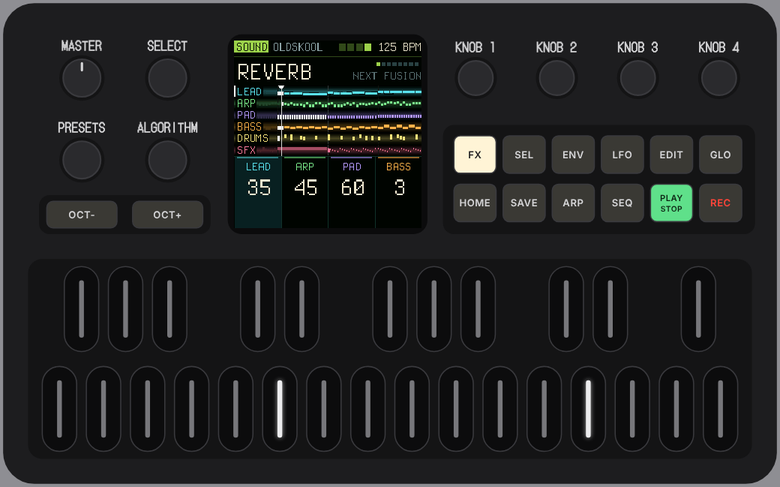Image resolution: width=780 pixels, height=487 pixels.
Task: Click the BASS parameter value 3
Action: point(399,188)
